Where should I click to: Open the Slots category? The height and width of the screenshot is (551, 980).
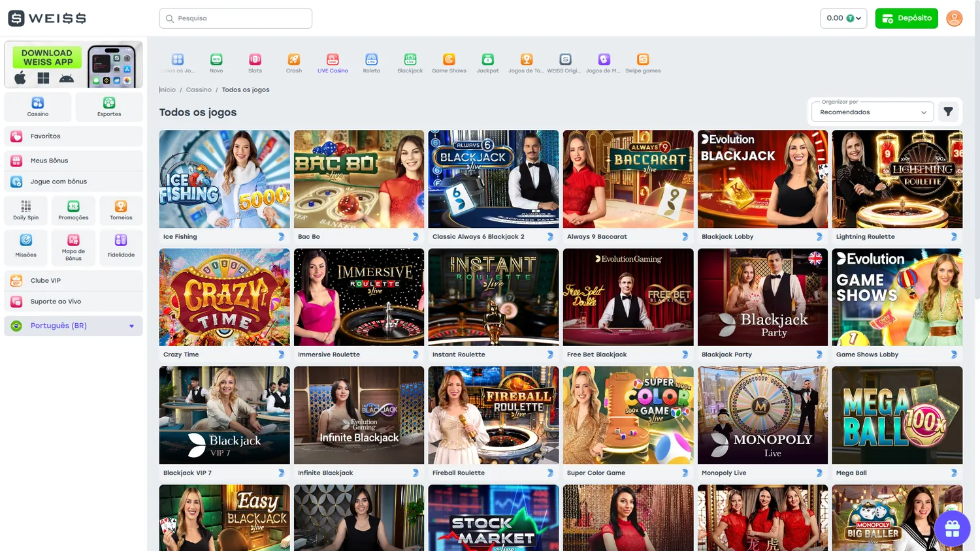click(255, 63)
